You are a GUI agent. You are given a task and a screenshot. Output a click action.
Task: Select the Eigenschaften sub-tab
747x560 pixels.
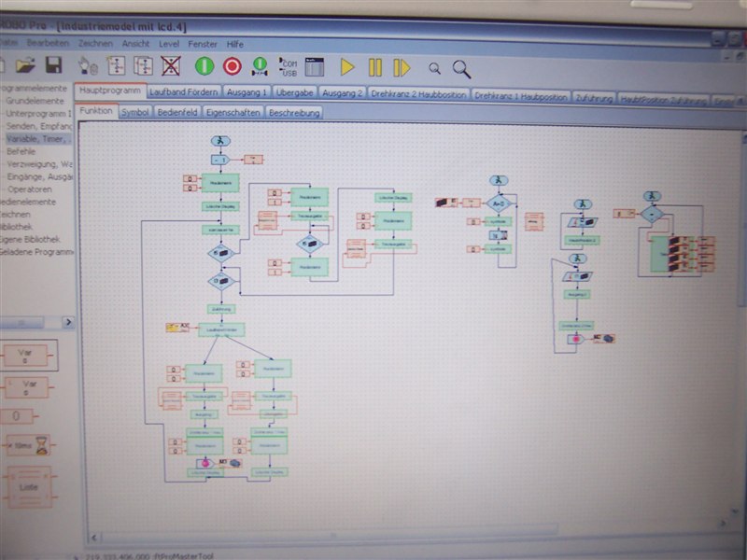pyautogui.click(x=233, y=113)
